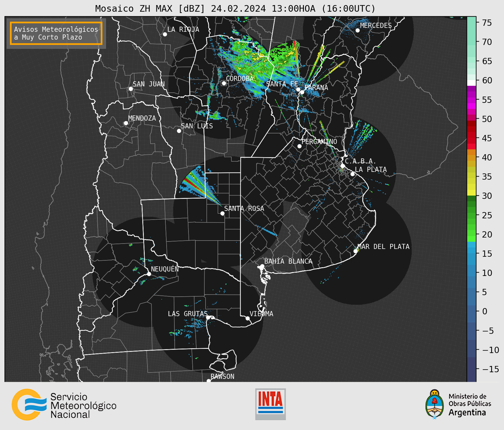
Task: Select the Viedma city marker
Action: point(248,318)
